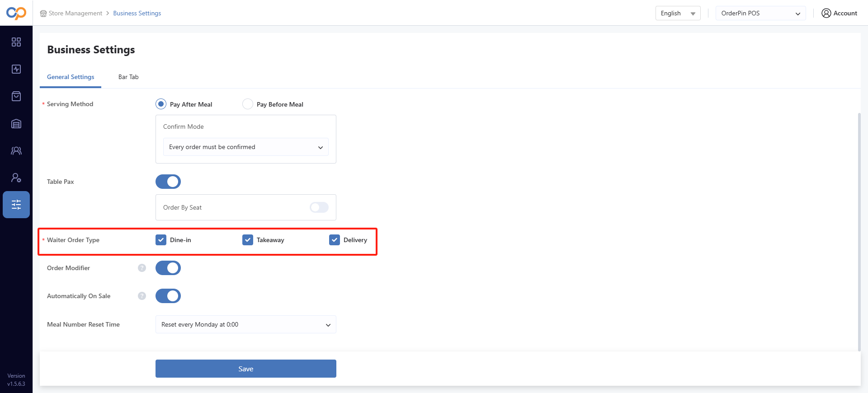868x393 pixels.
Task: Click the help icon beside Order Modifier
Action: point(142,268)
